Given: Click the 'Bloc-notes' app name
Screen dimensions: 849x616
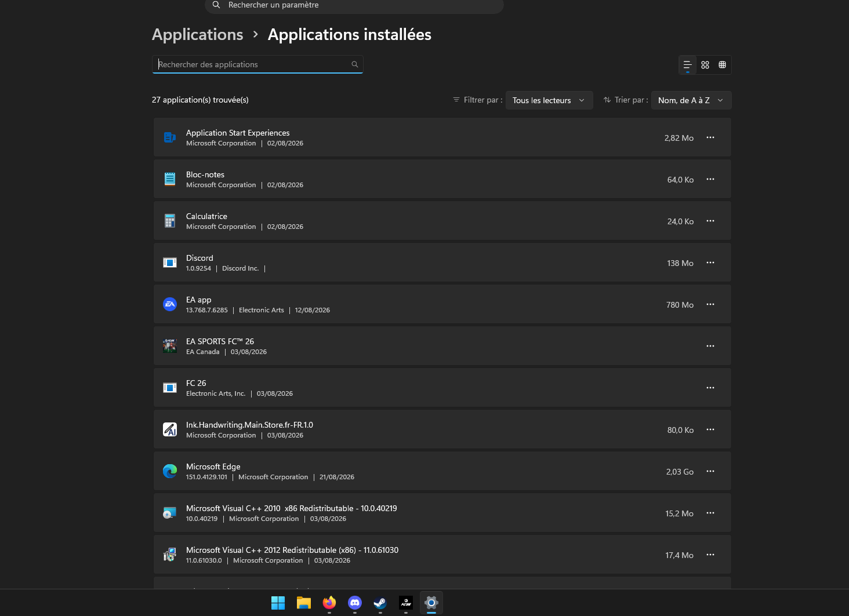Looking at the screenshot, I should (205, 174).
